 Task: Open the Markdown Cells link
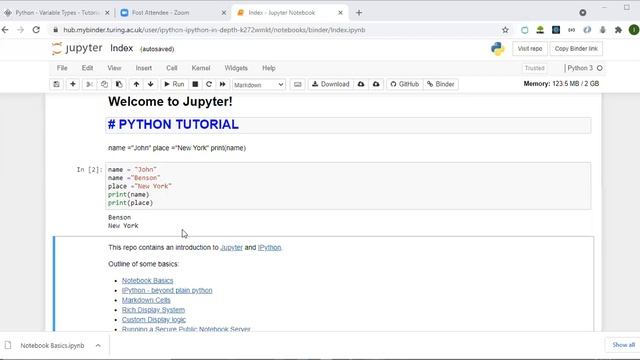point(146,300)
